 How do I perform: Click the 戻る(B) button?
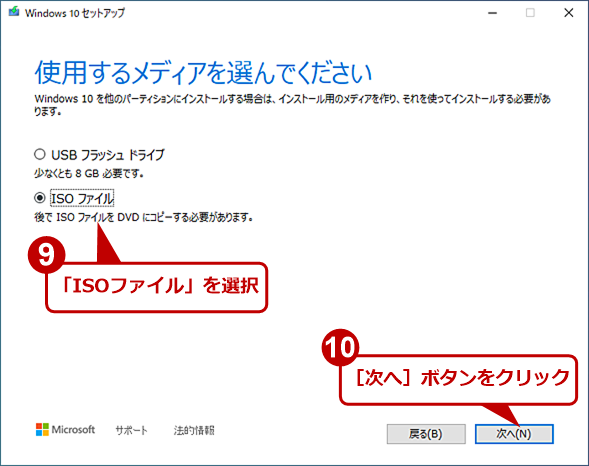pyautogui.click(x=426, y=434)
